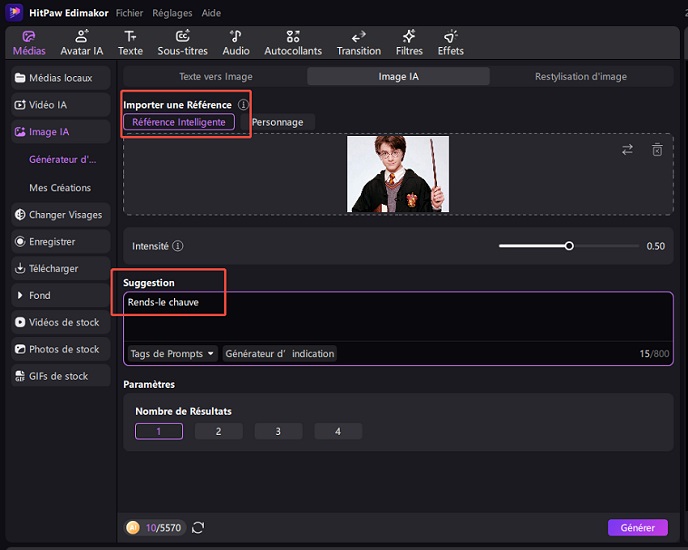Select Personnage reference mode

(277, 122)
